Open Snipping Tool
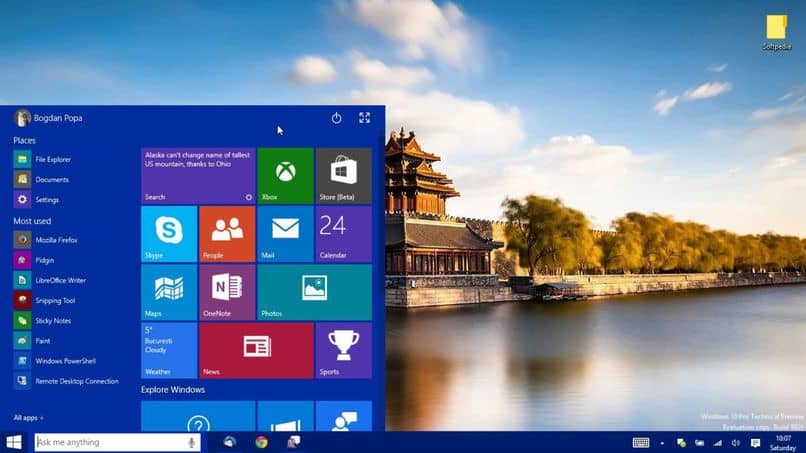The width and height of the screenshot is (806, 453). coord(45,300)
